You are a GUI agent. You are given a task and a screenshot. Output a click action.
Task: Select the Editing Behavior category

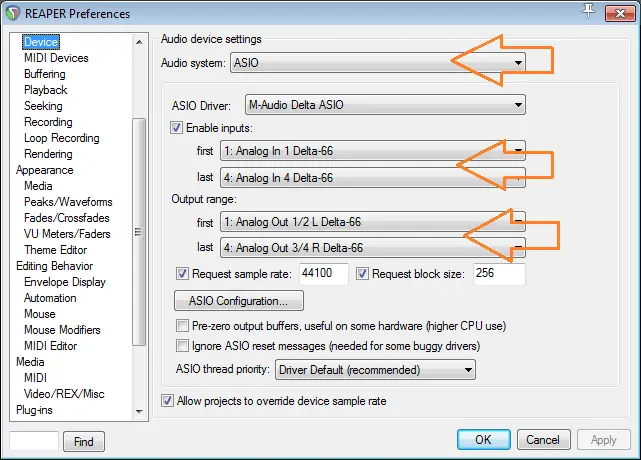[x=54, y=266]
